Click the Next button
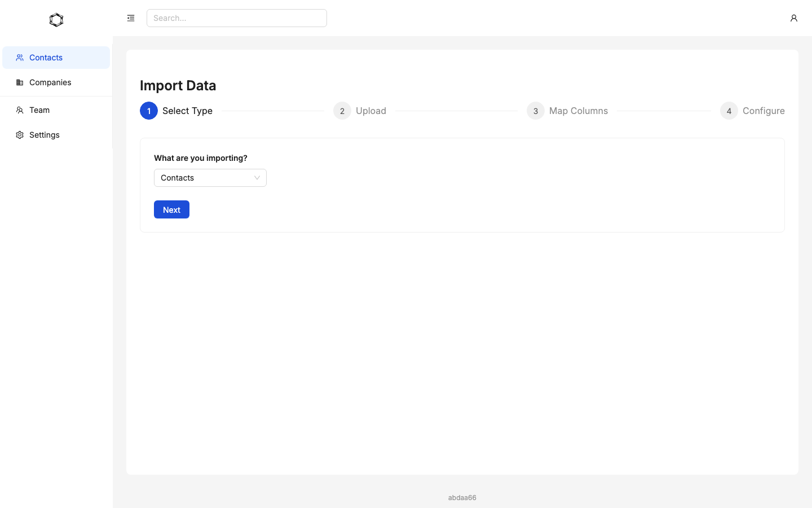The image size is (812, 508). [x=171, y=209]
